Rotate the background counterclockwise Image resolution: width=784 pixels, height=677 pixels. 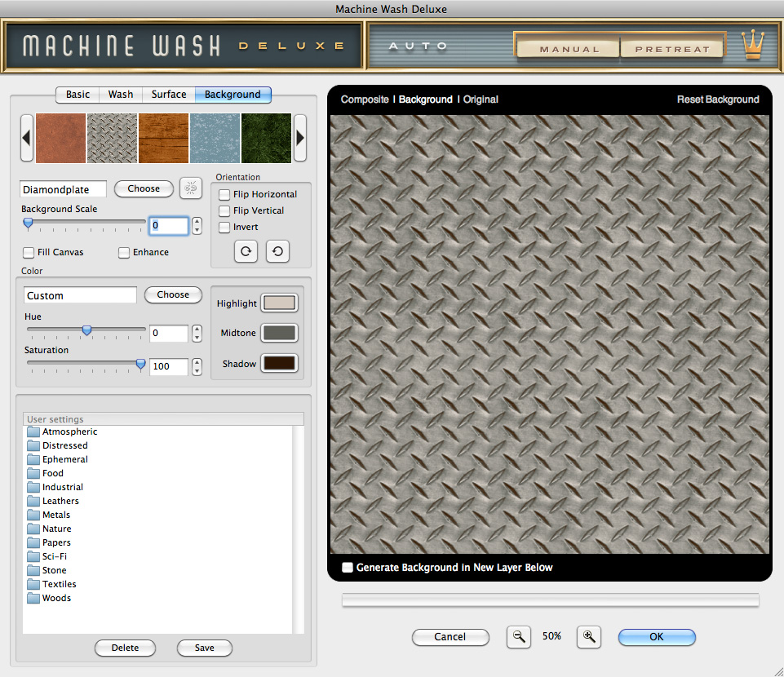pyautogui.click(x=277, y=251)
